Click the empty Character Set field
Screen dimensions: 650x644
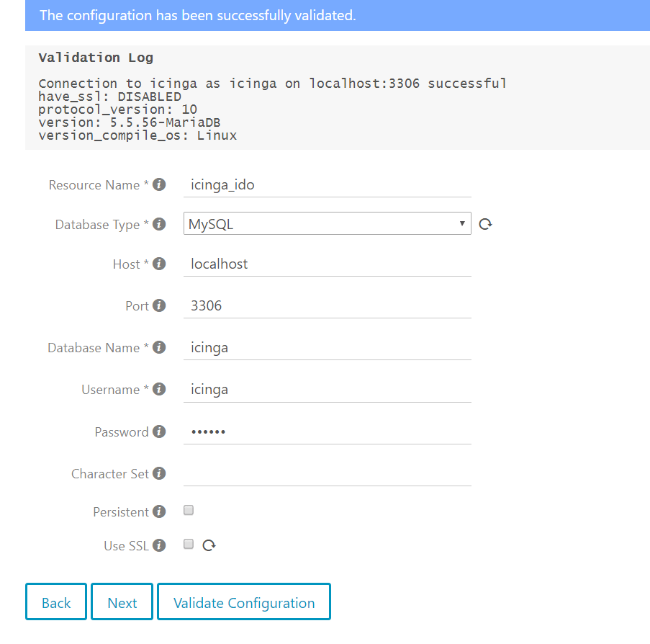pos(327,474)
